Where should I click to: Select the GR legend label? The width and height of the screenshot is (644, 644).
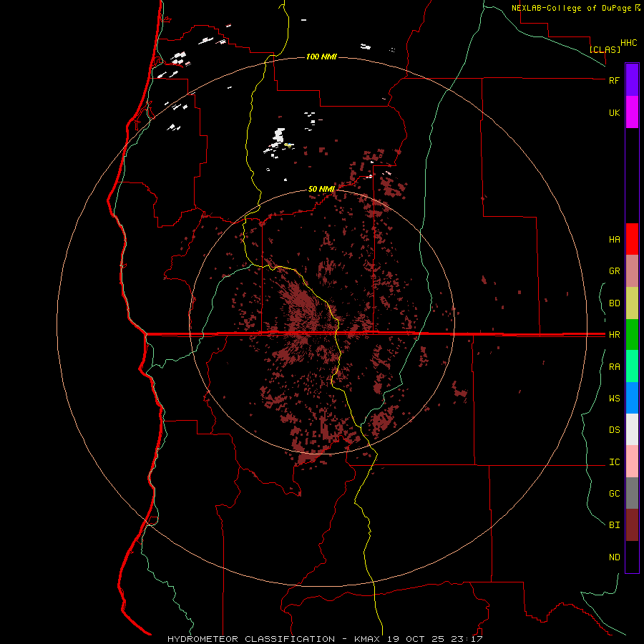pos(614,271)
